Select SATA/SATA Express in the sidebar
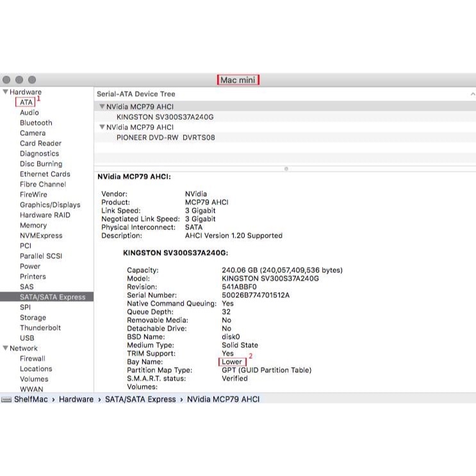 pos(47,297)
